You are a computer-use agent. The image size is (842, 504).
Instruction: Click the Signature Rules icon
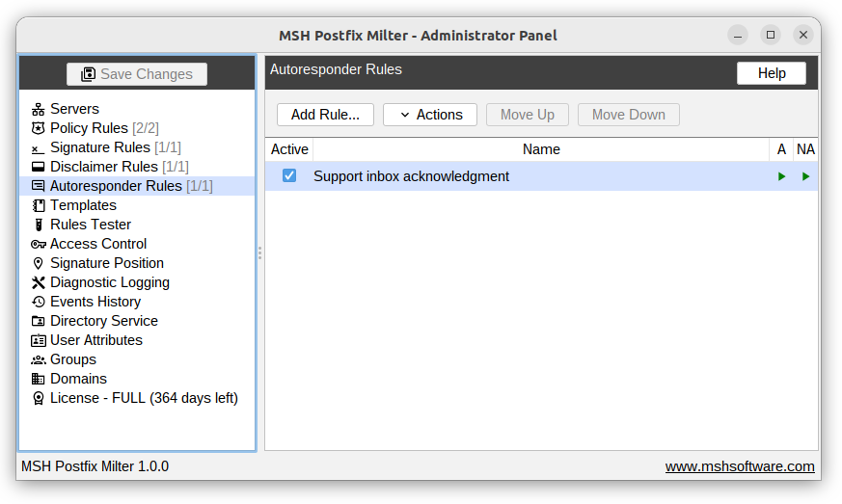coord(39,147)
